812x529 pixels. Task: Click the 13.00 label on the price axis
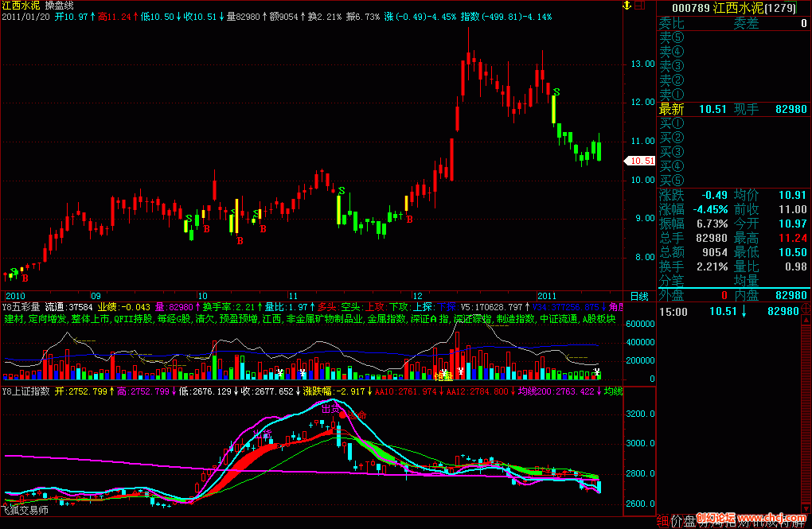tap(642, 64)
